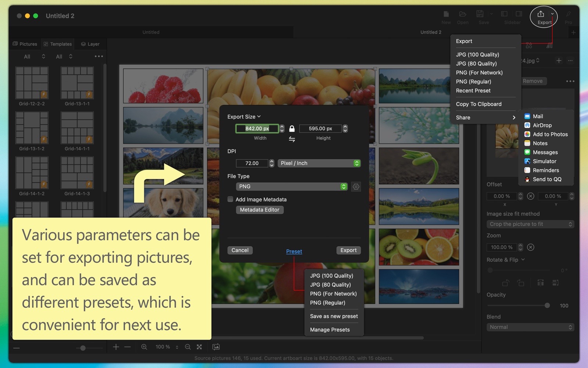Select JPG (100 Quality) in Export menu
Image resolution: width=588 pixels, height=368 pixels.
(477, 54)
